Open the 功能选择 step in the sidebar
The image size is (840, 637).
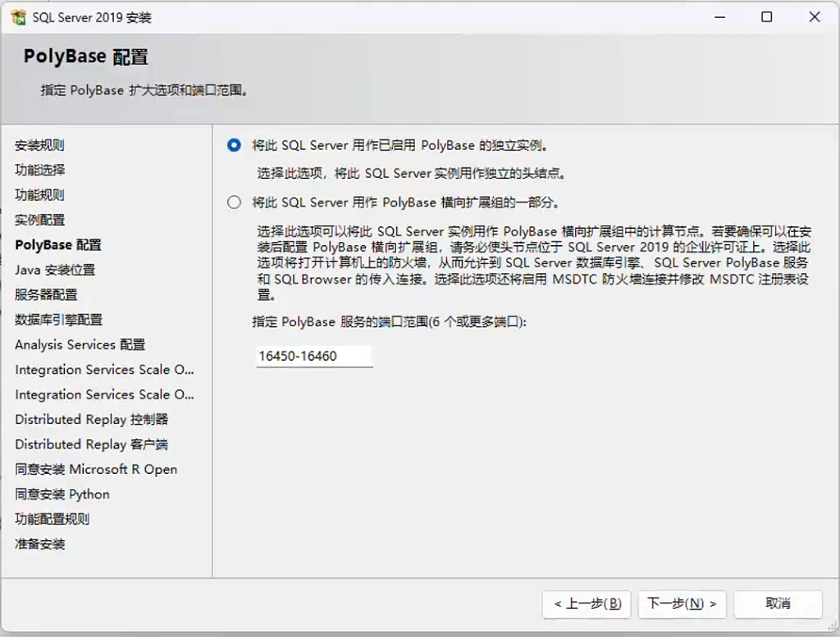(39, 171)
